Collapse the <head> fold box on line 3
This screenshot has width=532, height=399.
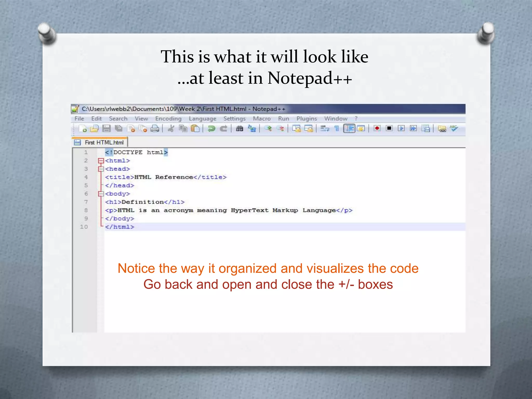pyautogui.click(x=101, y=169)
